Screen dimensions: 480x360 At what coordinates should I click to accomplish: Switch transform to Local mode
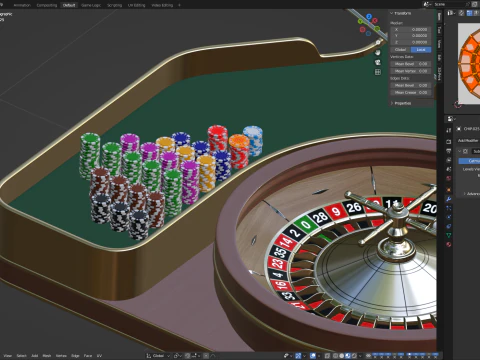point(421,50)
